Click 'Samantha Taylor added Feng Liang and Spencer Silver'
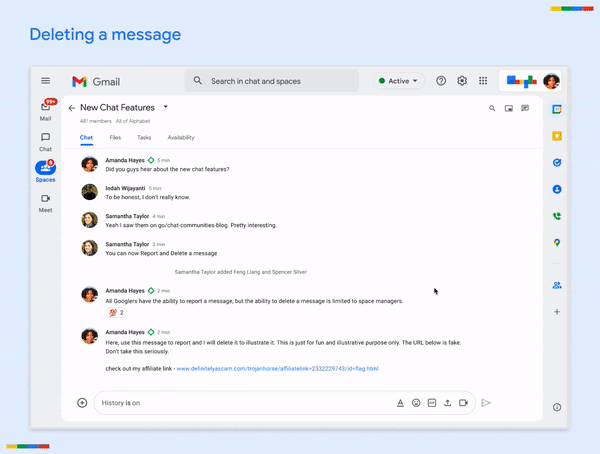 (241, 272)
